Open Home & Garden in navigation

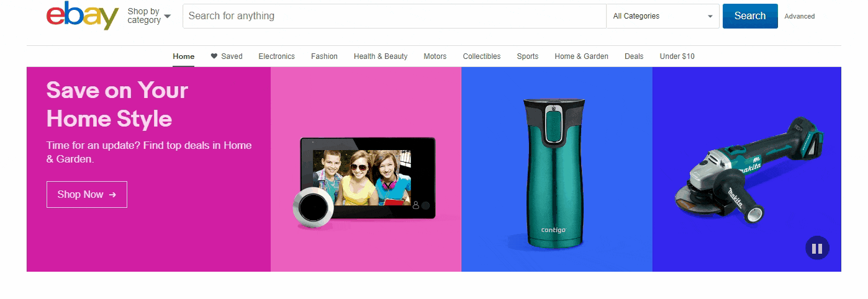581,56
